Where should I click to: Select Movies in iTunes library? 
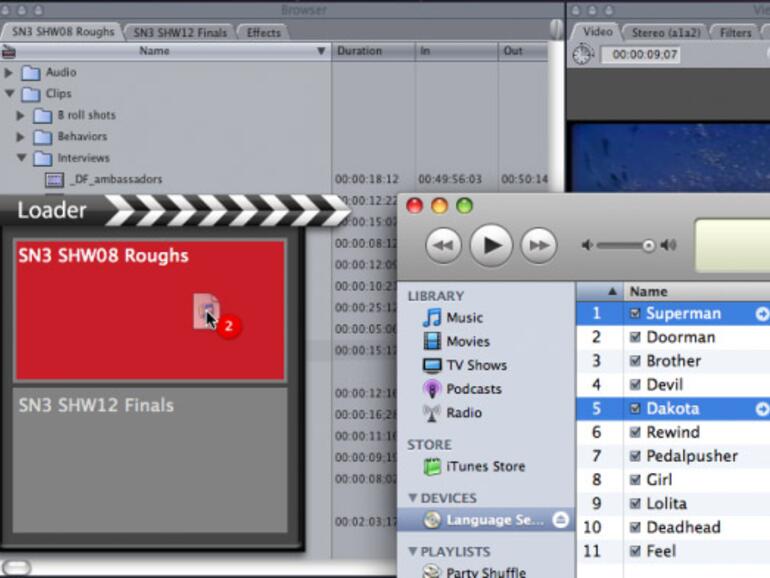pyautogui.click(x=432, y=341)
